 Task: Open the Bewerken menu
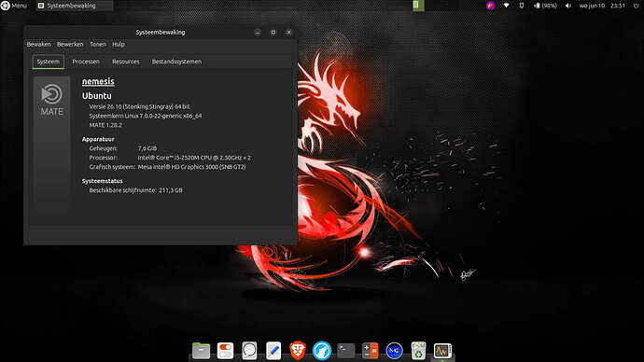tap(70, 45)
